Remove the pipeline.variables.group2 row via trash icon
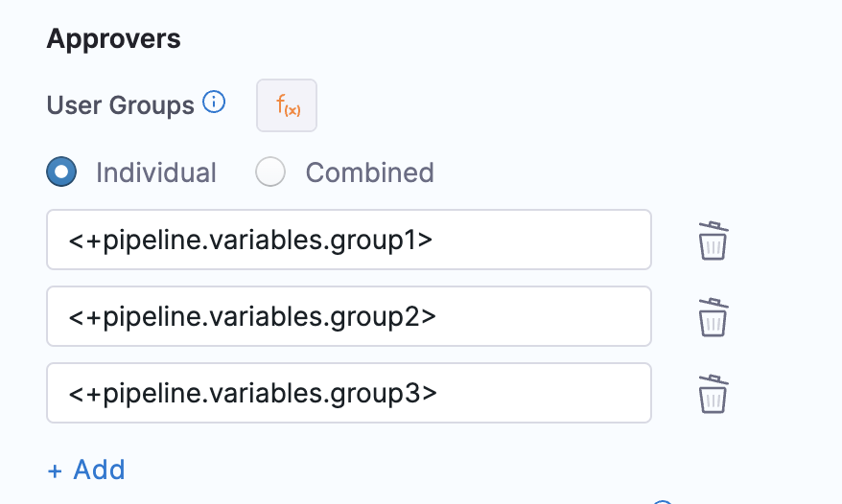This screenshot has height=504, width=842. click(713, 316)
